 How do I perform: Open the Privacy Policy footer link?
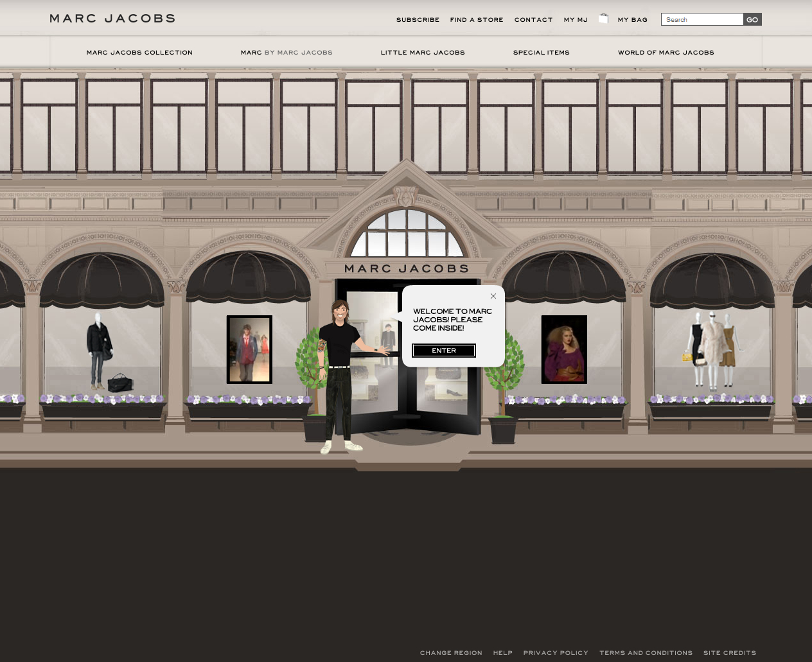556,653
